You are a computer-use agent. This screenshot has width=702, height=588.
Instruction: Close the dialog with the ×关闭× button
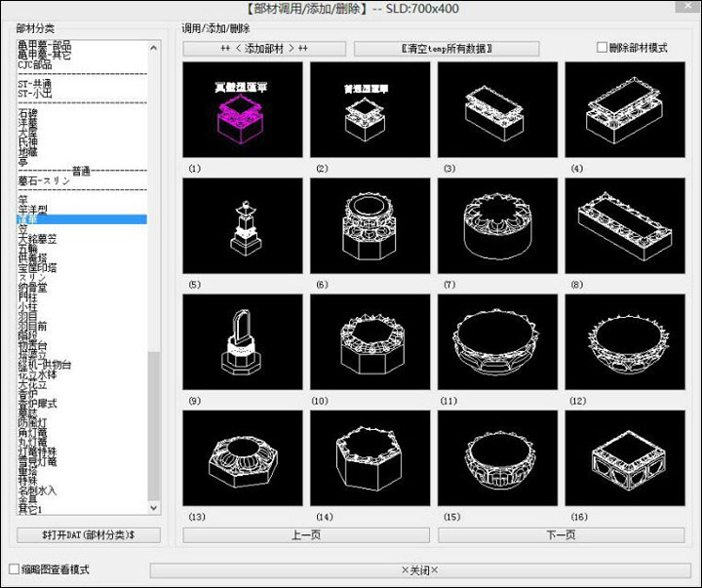420,570
